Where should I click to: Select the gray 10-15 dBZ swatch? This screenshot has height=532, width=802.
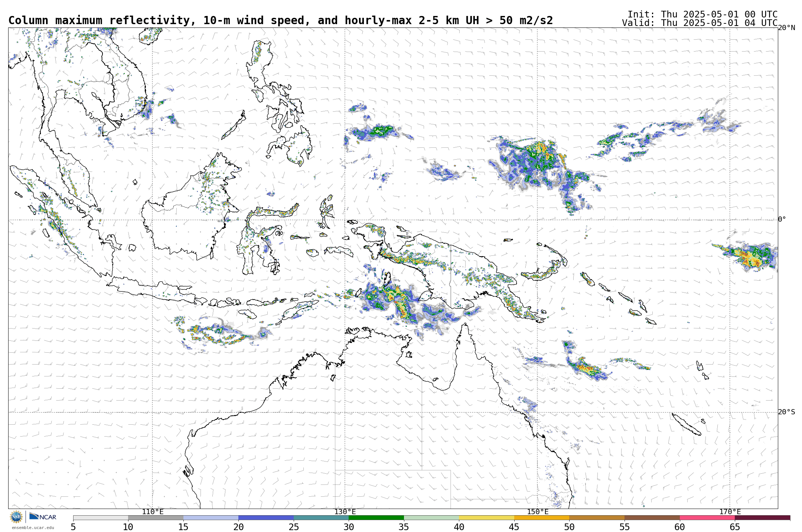click(156, 518)
